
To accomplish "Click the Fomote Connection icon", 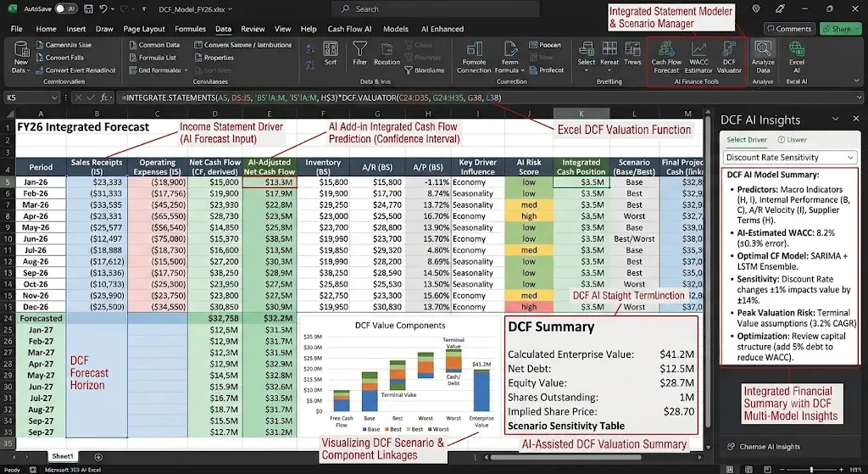I will point(474,57).
